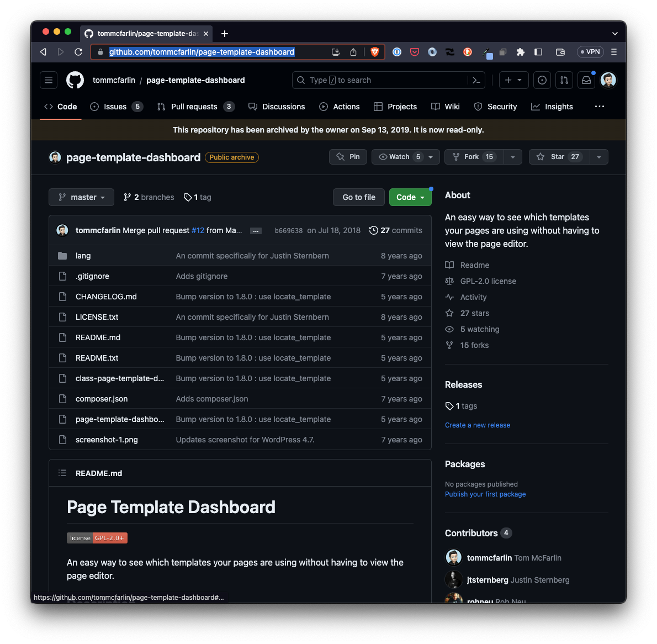This screenshot has height=644, width=657.
Task: Expand the Star lists dropdown arrow
Action: coord(599,157)
